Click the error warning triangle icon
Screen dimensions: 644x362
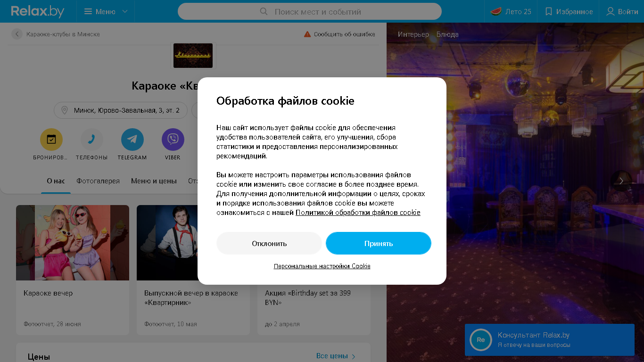click(x=307, y=34)
